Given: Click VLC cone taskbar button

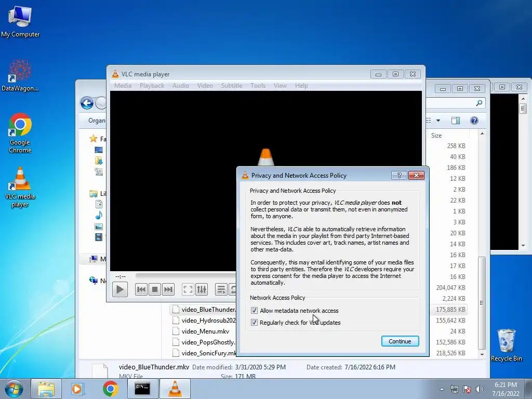Looking at the screenshot, I should (175, 389).
